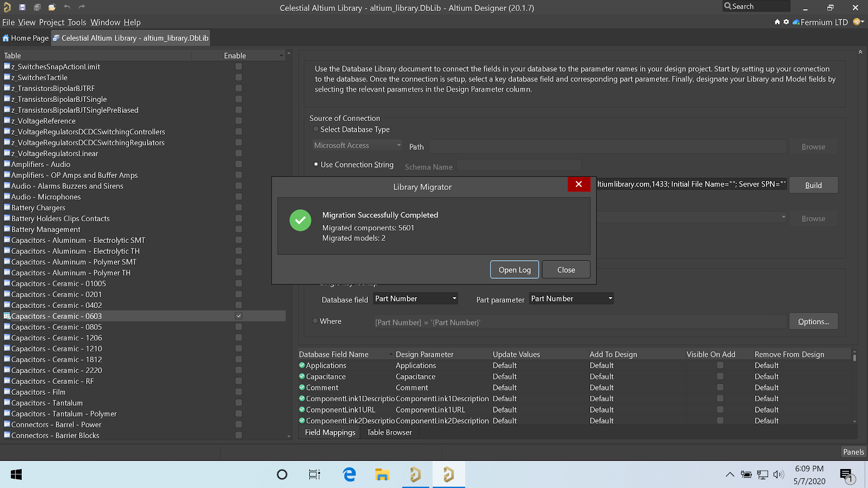Click table icon next to Capacitors - Film
This screenshot has height=488, width=868.
pos(7,391)
